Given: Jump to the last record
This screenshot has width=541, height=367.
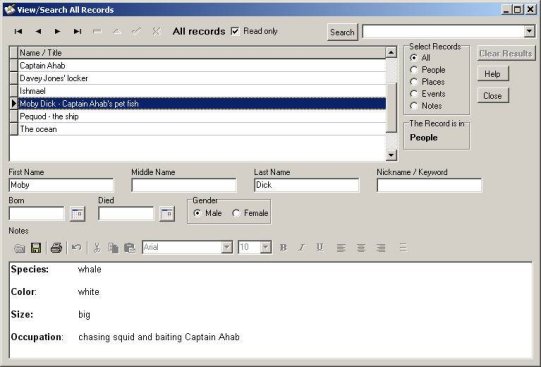Looking at the screenshot, I should pyautogui.click(x=78, y=31).
